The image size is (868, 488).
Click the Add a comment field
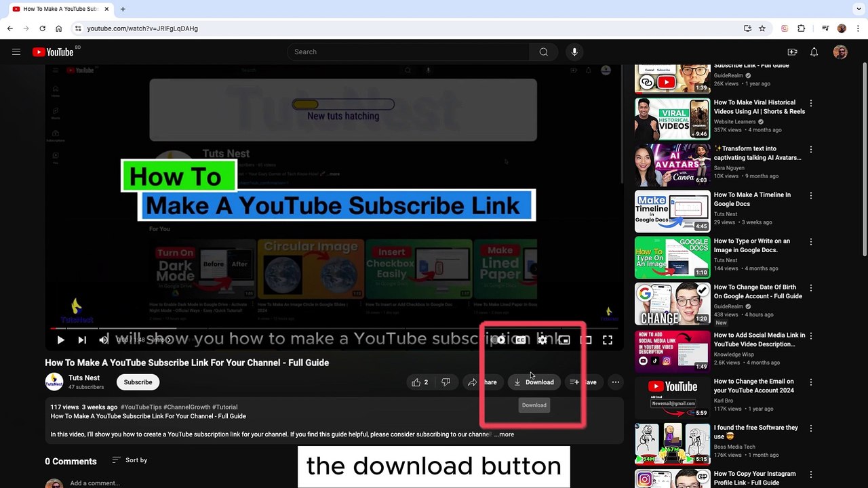tap(95, 483)
